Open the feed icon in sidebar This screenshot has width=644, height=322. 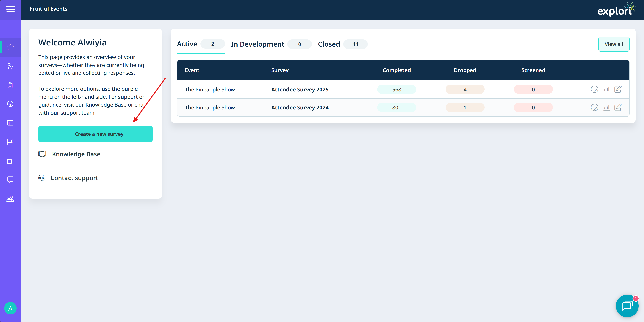tap(10, 66)
